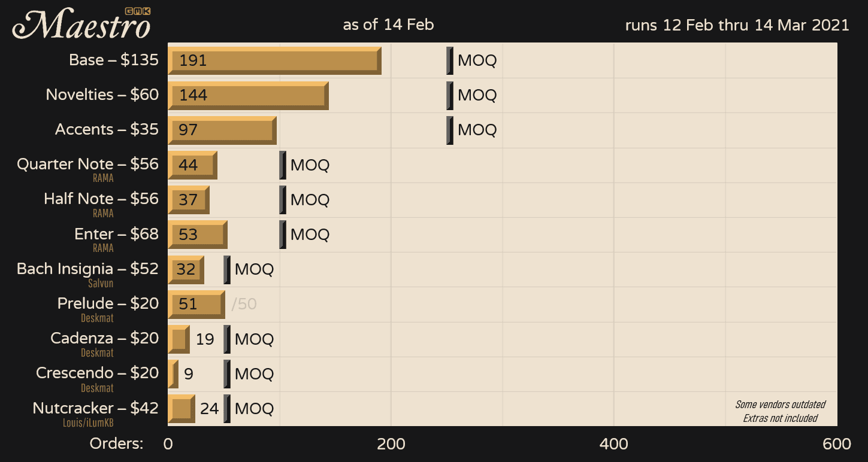This screenshot has width=868, height=462.
Task: Click the Half Note – $56 label
Action: [x=101, y=199]
